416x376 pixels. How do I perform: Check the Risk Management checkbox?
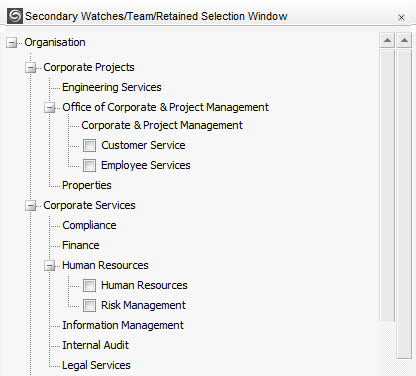coord(89,306)
